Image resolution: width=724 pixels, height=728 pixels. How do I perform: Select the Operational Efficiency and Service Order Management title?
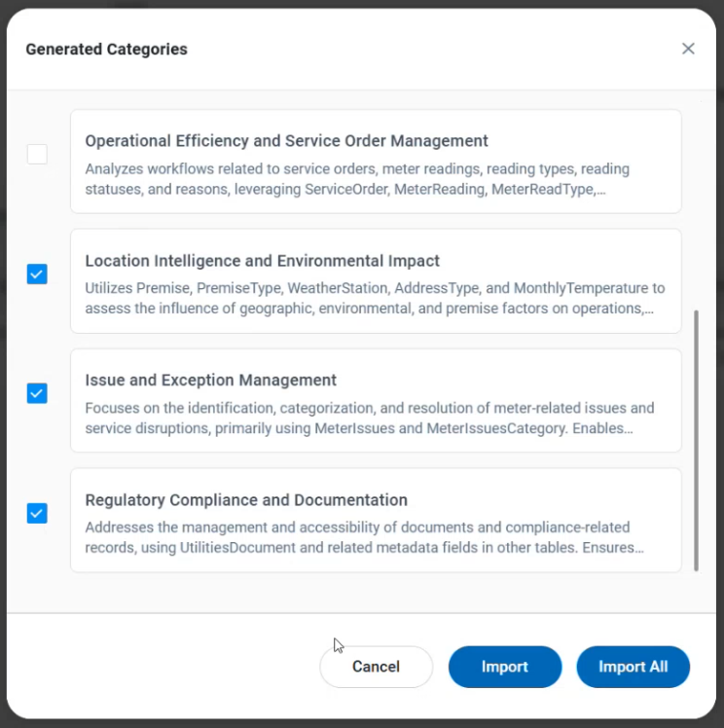tap(286, 141)
